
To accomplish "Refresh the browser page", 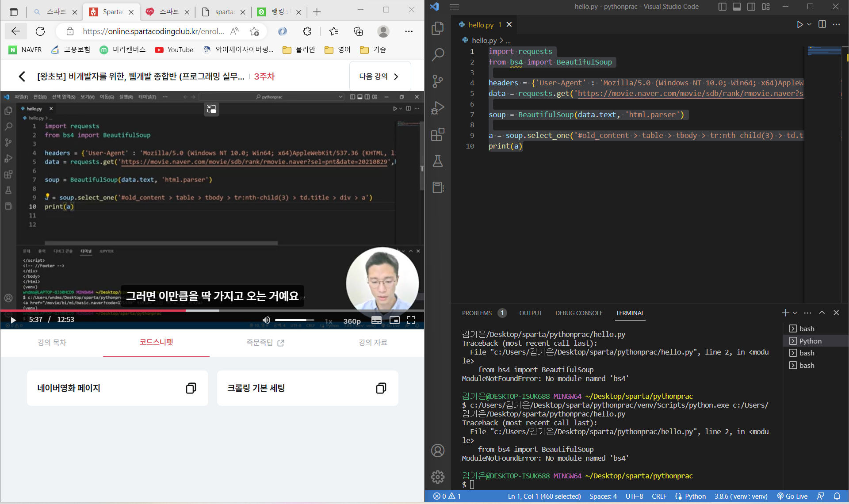I will (40, 31).
